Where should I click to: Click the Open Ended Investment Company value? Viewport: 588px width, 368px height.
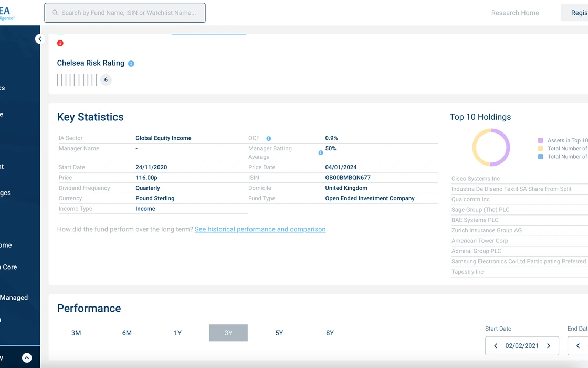tap(370, 198)
